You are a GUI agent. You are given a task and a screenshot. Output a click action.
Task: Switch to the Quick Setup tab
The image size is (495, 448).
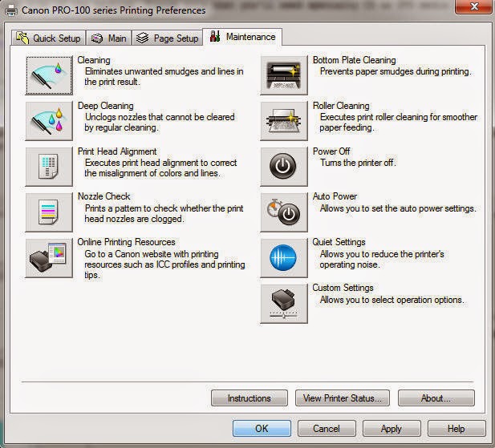pos(49,38)
